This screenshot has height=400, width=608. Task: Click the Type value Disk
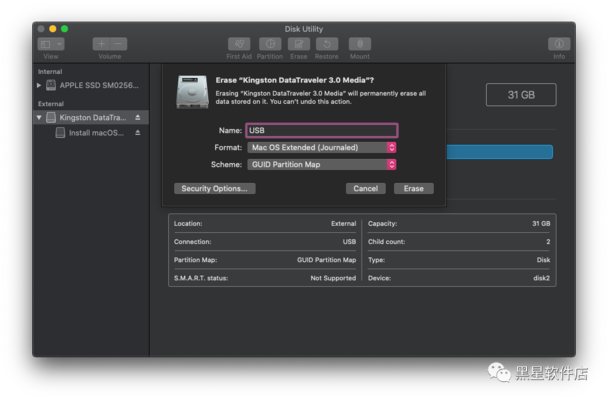click(x=543, y=260)
